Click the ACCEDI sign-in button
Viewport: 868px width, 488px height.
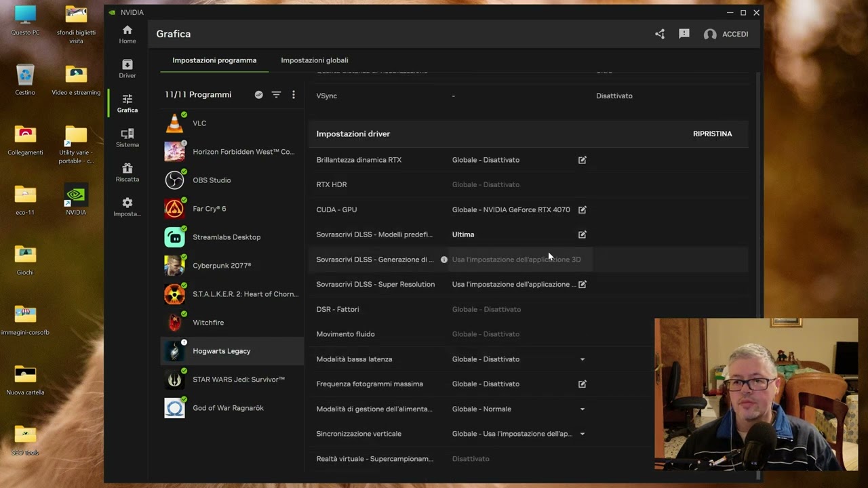[x=726, y=34]
